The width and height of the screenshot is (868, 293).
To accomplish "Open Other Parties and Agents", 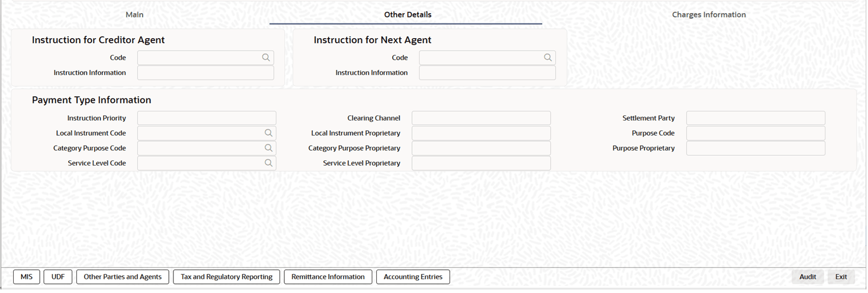I will coord(123,277).
